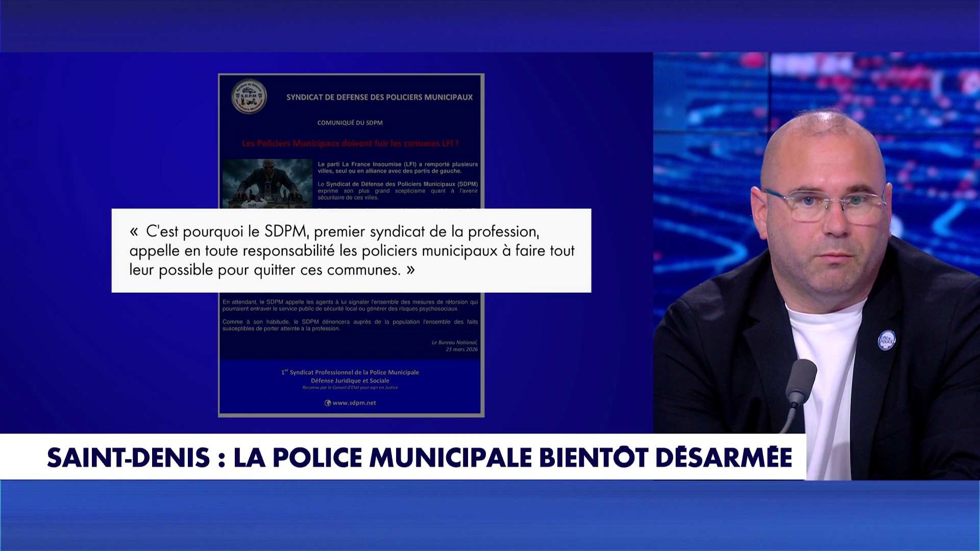
Task: Click the line 'Reconnu par le Conseil d'Etat'
Action: click(350, 388)
